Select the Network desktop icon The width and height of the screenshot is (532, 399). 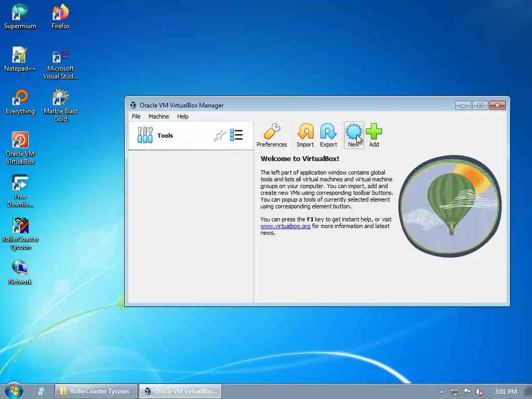(x=20, y=272)
